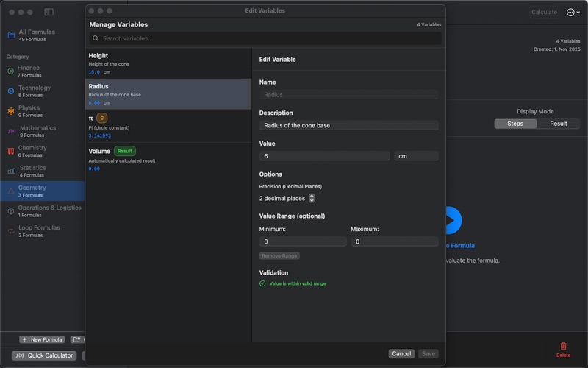Click the Mathematics f(x) icon

[x=12, y=131]
